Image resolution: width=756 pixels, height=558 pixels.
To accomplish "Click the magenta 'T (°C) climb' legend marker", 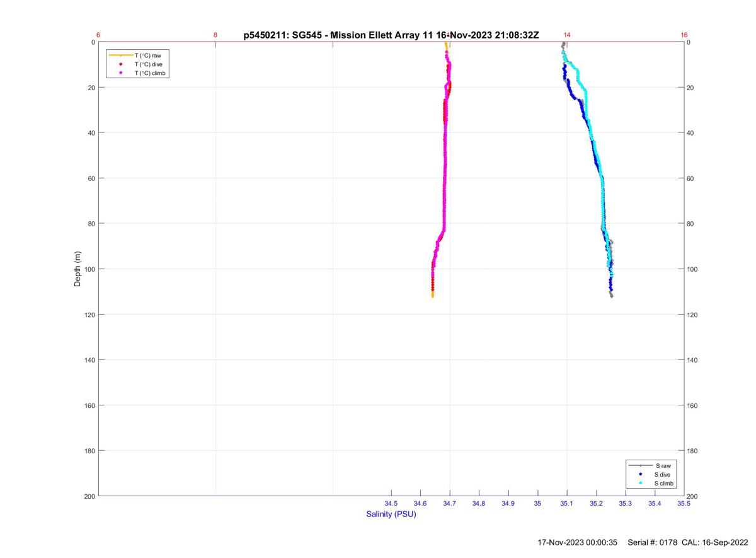I will coord(120,73).
